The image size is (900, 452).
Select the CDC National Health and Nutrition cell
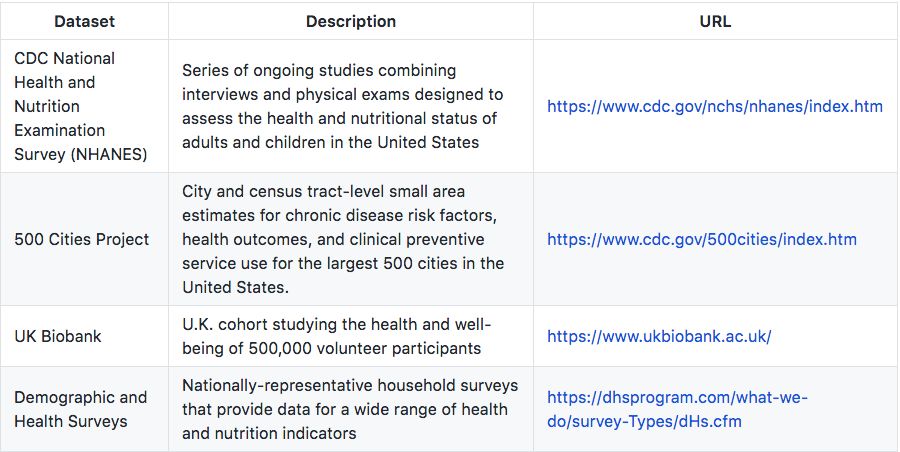pyautogui.click(x=84, y=106)
